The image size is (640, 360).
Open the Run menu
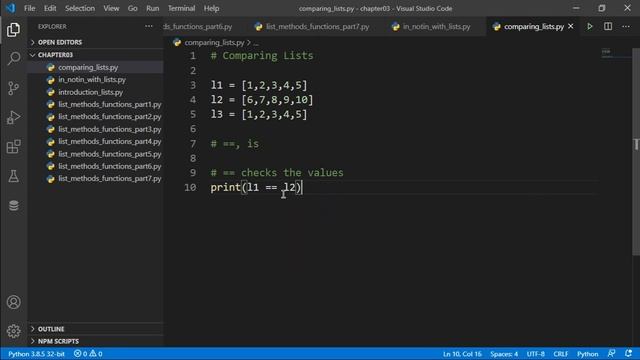pos(152,8)
